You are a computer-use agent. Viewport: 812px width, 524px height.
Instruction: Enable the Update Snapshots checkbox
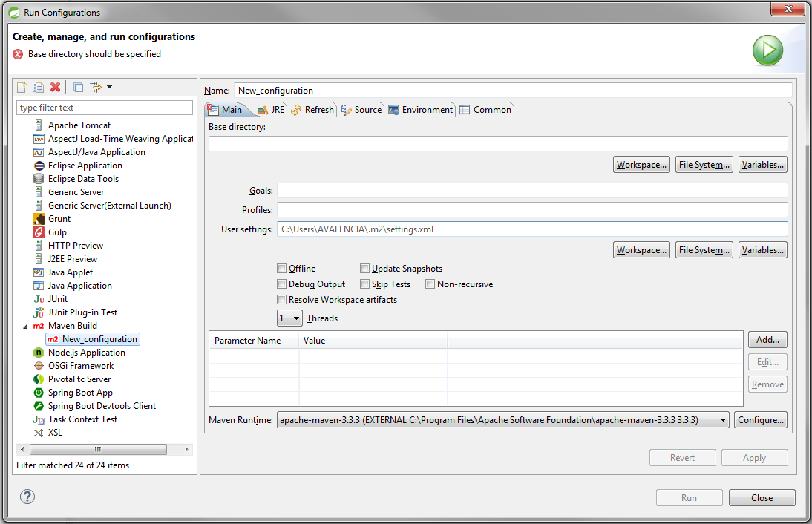[x=364, y=268]
